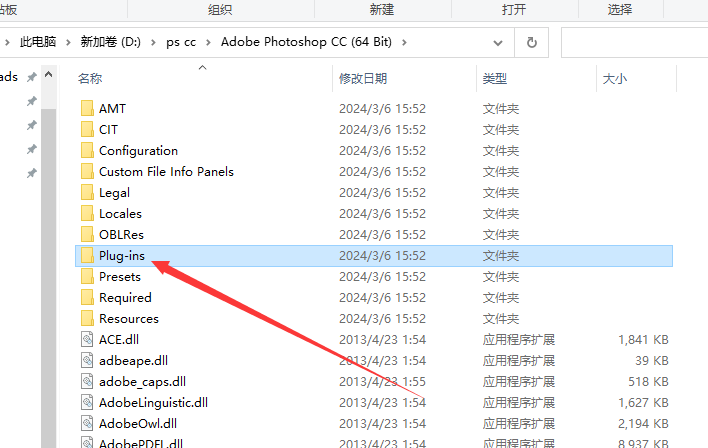Click the 打开 ribbon group label
Screen dimensions: 708x448
514,9
